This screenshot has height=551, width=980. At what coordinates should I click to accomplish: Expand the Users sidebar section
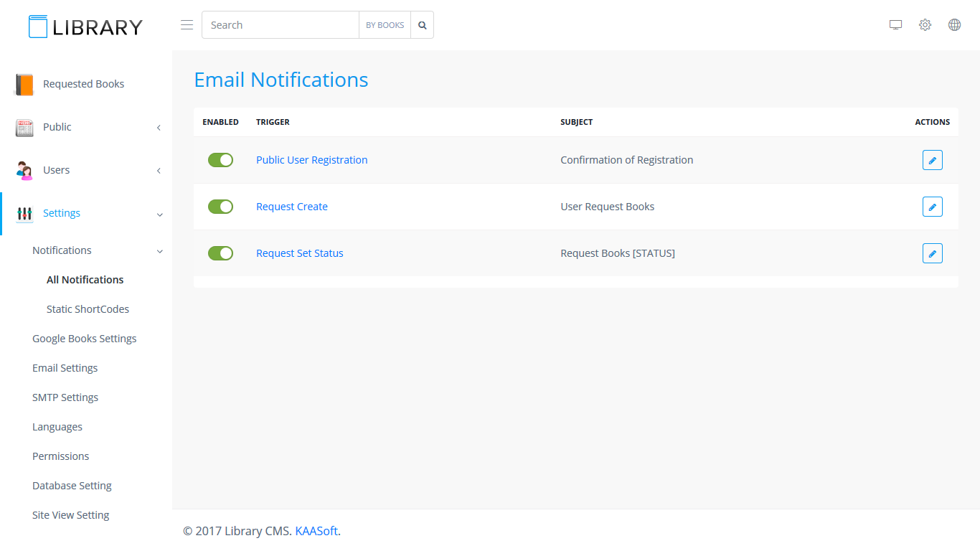click(x=57, y=170)
